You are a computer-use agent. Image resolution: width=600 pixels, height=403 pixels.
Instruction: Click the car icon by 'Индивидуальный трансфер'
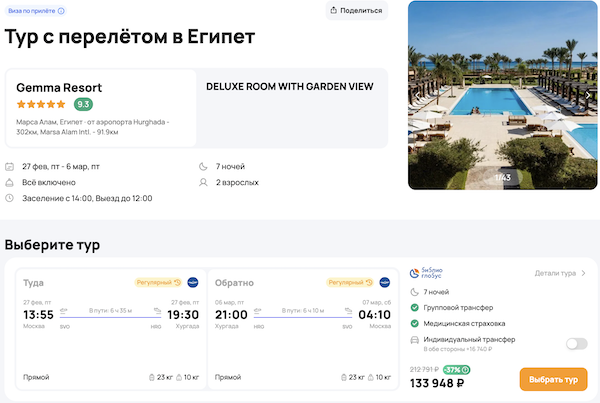click(415, 341)
